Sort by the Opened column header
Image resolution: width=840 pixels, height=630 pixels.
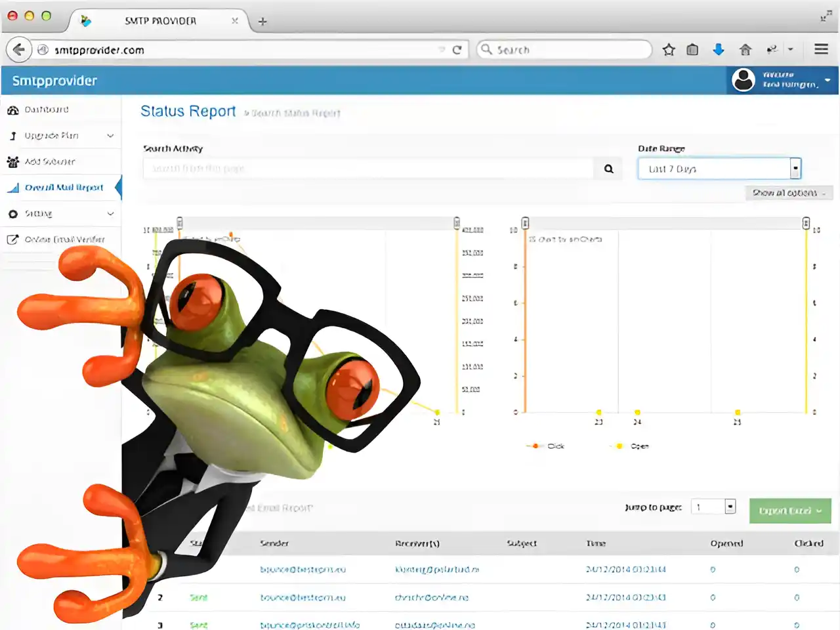pyautogui.click(x=726, y=543)
